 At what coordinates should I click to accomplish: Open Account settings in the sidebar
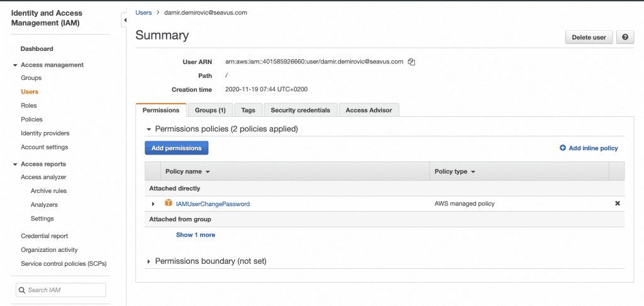[45, 147]
